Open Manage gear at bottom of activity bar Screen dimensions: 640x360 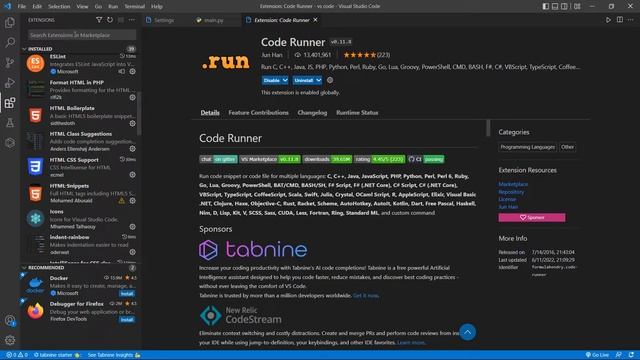tap(10, 340)
